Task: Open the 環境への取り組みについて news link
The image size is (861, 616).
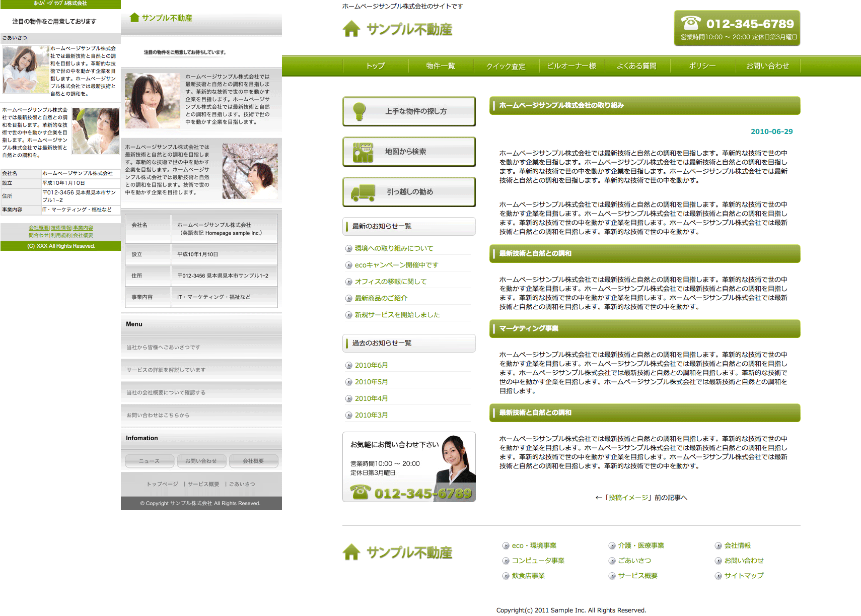Action: [394, 248]
